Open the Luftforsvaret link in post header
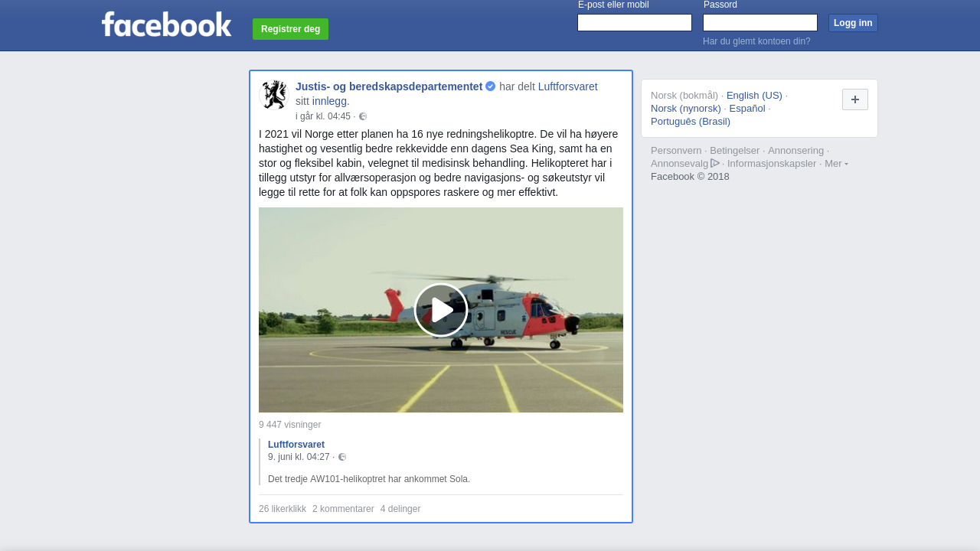This screenshot has width=980, height=551. 567,86
